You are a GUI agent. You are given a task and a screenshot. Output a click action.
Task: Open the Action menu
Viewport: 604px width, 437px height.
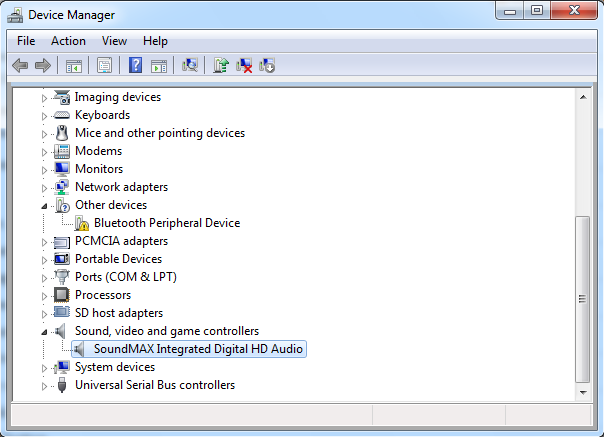[x=68, y=41]
